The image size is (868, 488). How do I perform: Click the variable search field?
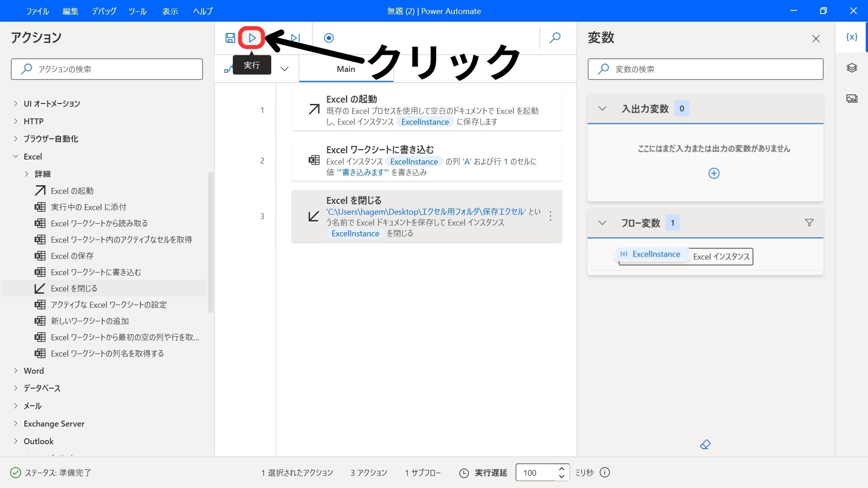coord(705,69)
